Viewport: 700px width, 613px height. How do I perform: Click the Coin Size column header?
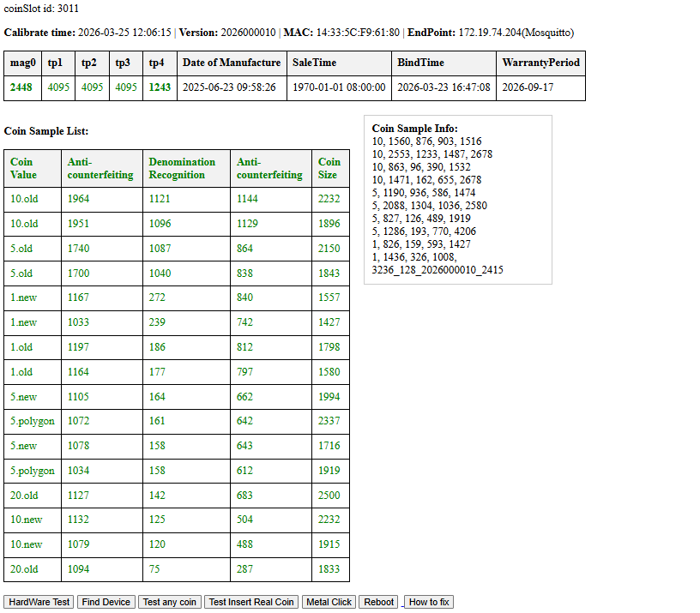(330, 168)
